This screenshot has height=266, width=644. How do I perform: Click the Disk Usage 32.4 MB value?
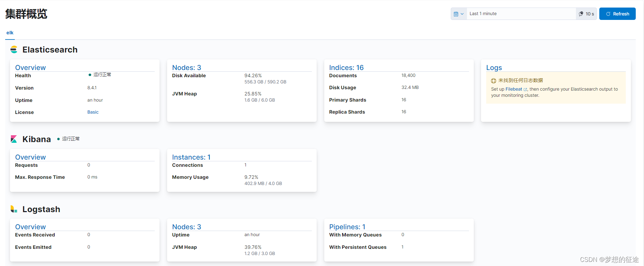(x=410, y=88)
